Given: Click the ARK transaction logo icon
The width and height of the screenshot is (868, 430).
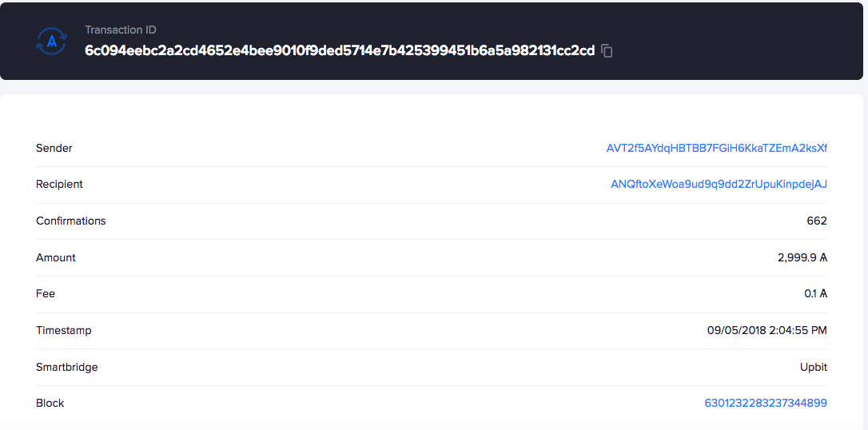Looking at the screenshot, I should 51,42.
